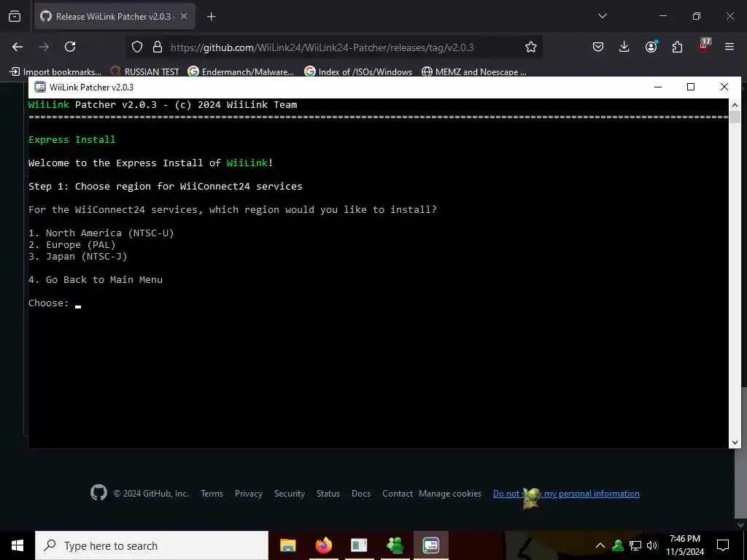The width and height of the screenshot is (747, 560).
Task: Click the taskbar 'Type here to search' box
Action: click(x=152, y=545)
